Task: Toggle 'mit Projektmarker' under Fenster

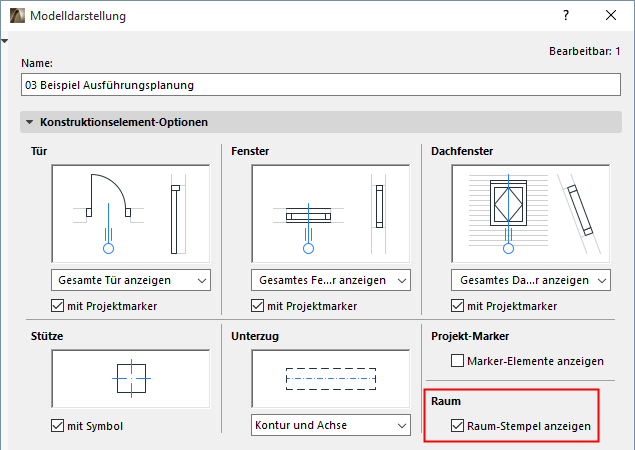Action: (x=259, y=305)
